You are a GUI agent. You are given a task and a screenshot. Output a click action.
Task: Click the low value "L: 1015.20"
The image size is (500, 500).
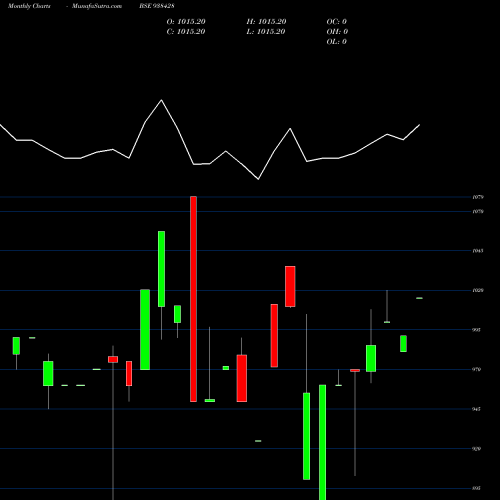(x=266, y=32)
